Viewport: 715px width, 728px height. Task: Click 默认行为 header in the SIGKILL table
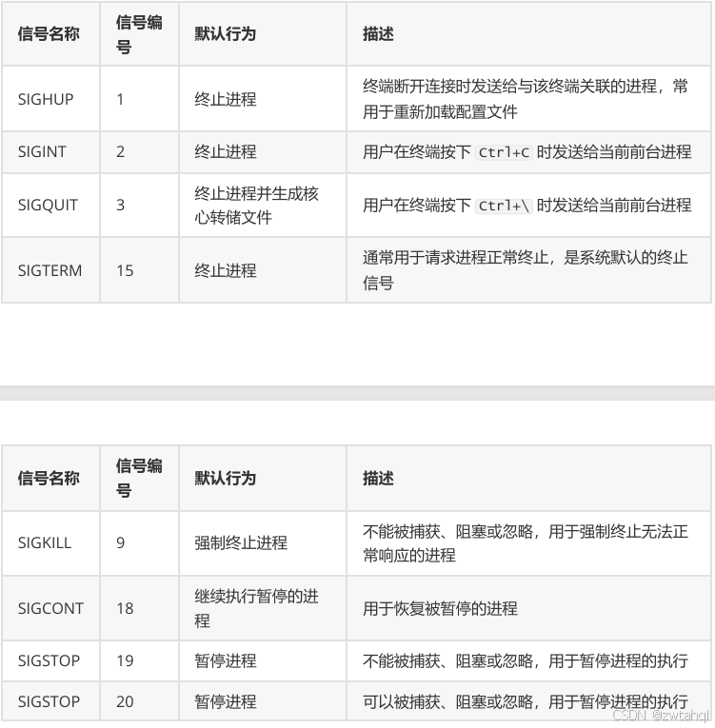pos(226,478)
